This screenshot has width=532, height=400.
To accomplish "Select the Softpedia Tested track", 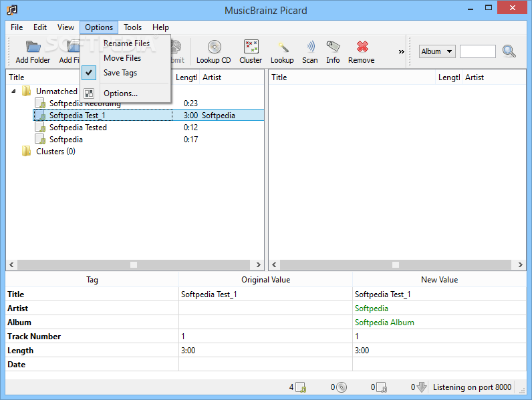I will point(78,128).
